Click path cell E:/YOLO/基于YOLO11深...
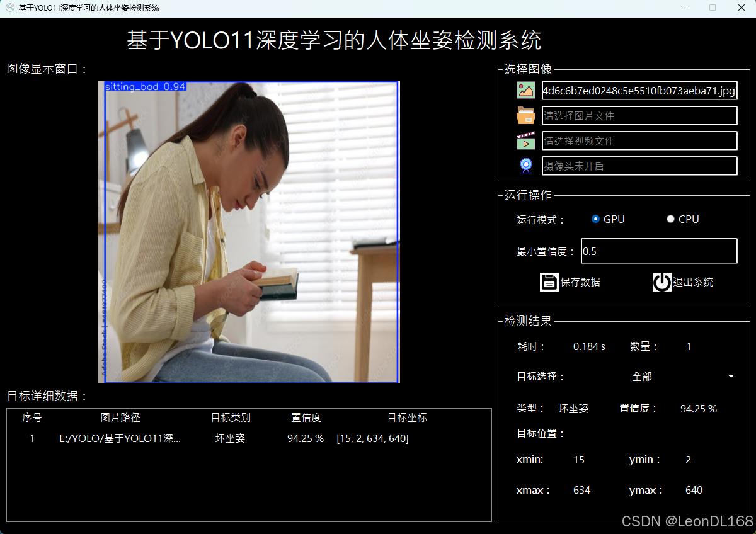 [120, 438]
